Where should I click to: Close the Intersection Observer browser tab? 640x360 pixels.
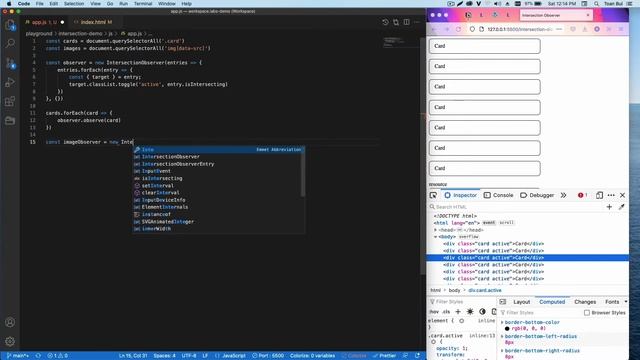click(588, 15)
